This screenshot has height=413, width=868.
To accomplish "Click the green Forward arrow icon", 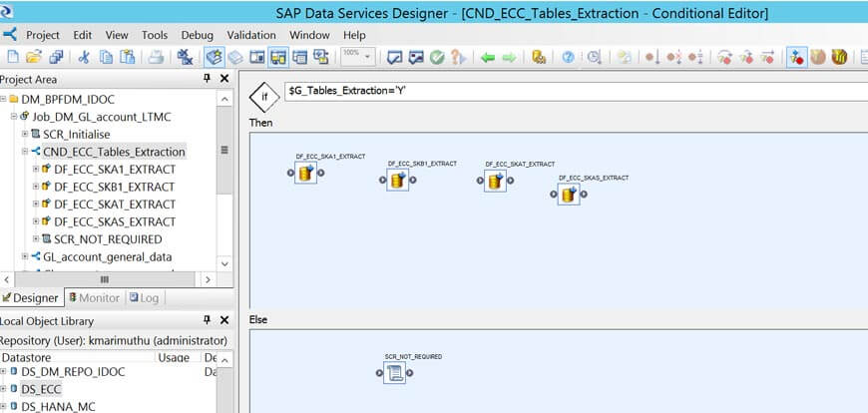I will coord(509,57).
